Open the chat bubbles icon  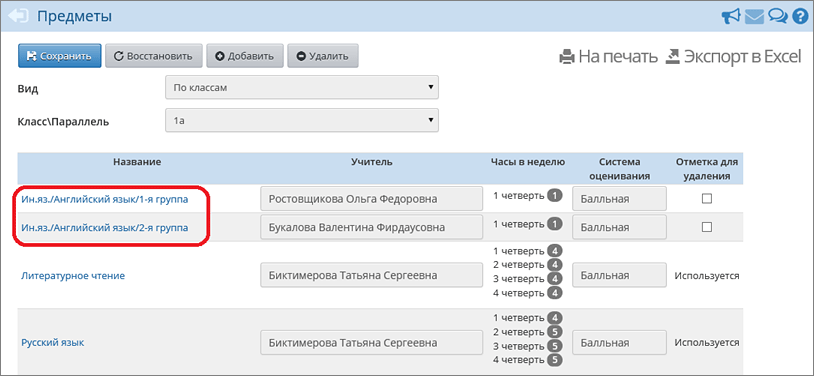777,17
